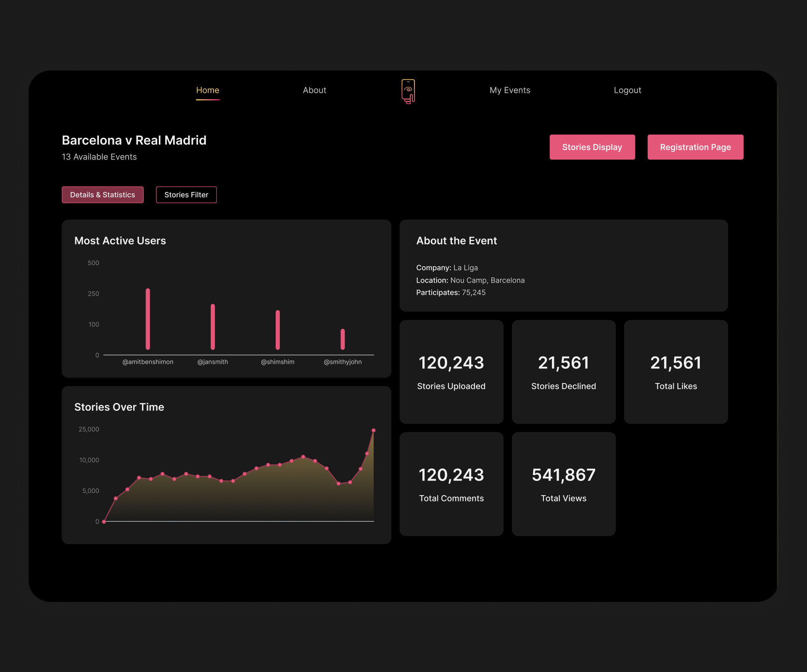
Task: Select the Total Likes stat card
Action: point(675,372)
